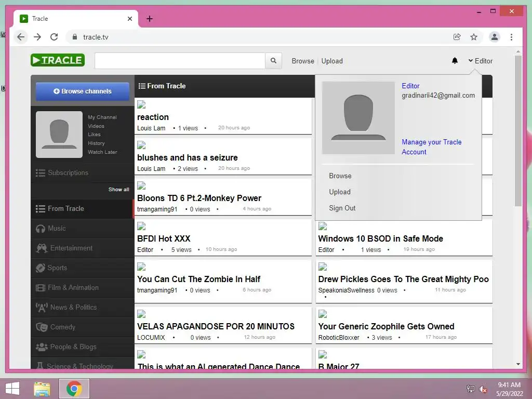
Task: Click the browser forward arrow
Action: (37, 37)
